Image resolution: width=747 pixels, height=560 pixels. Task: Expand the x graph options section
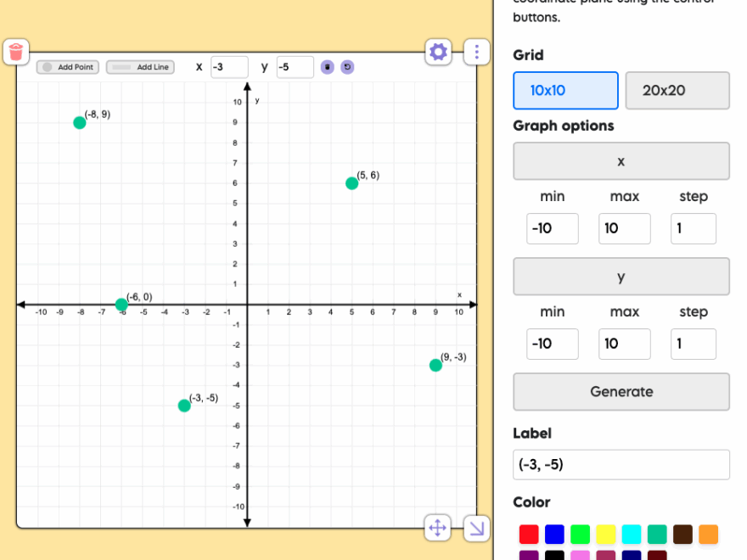click(x=621, y=161)
